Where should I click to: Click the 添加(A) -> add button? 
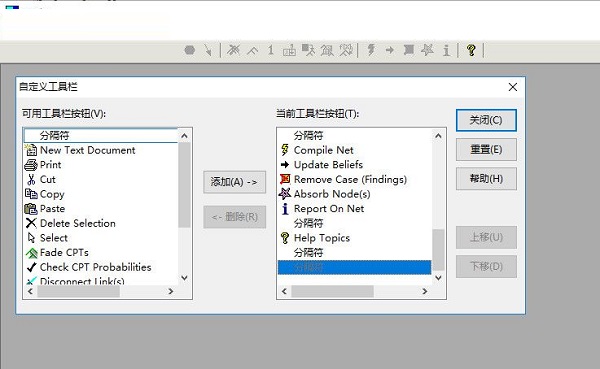point(235,182)
